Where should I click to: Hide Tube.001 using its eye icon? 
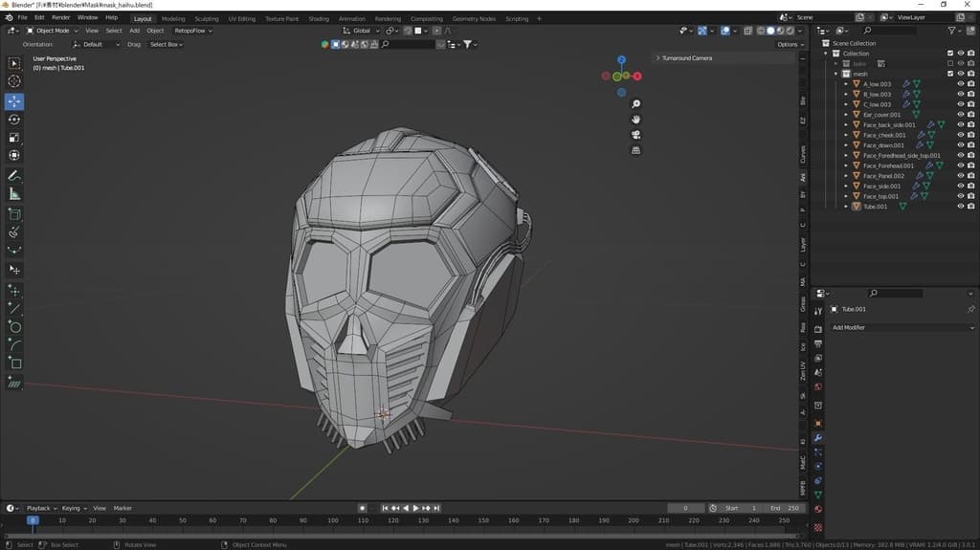pyautogui.click(x=960, y=207)
